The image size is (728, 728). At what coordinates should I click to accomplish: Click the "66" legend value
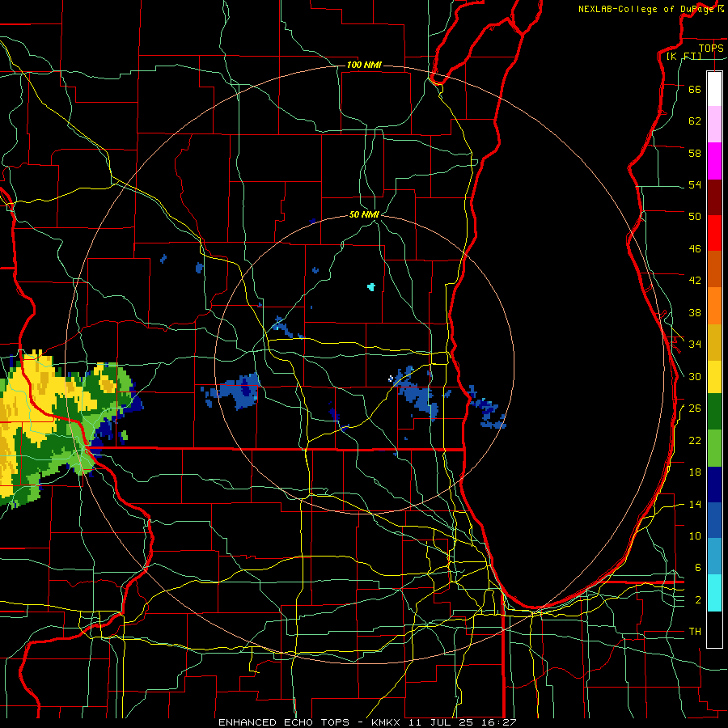(x=695, y=89)
